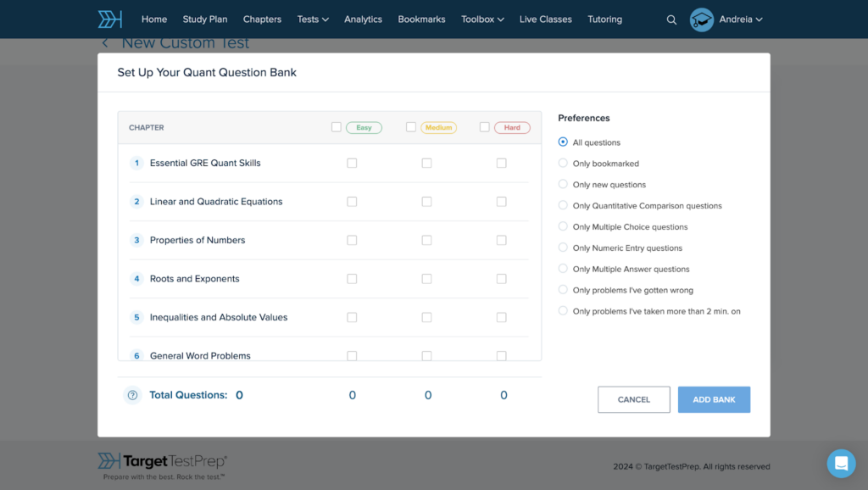Image resolution: width=868 pixels, height=490 pixels.
Task: Expand the Tests dropdown
Action: pos(312,19)
